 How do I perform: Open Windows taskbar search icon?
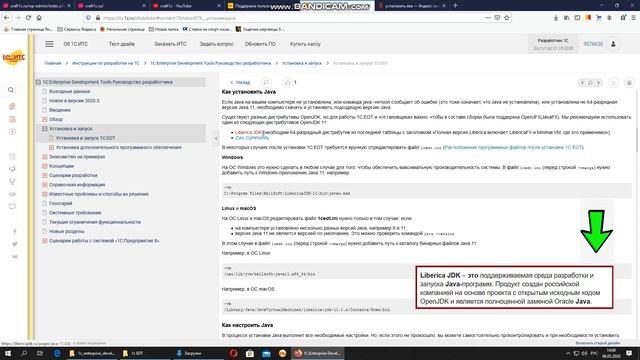tap(24, 353)
